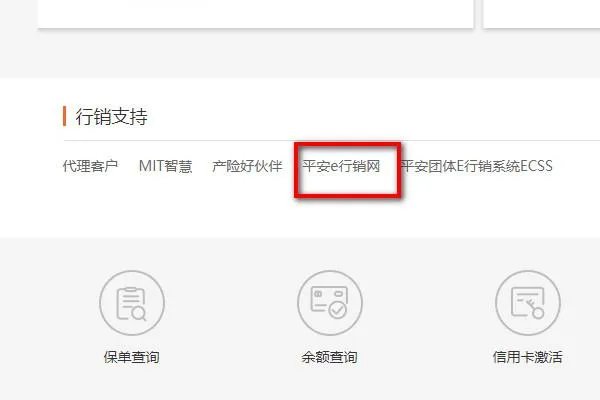Click the 信用卡激活 text label

pyautogui.click(x=528, y=357)
